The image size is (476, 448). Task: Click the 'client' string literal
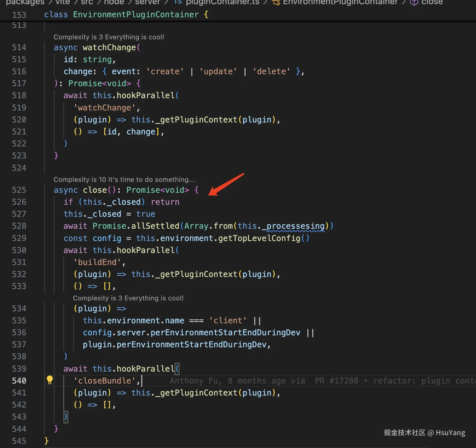pyautogui.click(x=228, y=321)
